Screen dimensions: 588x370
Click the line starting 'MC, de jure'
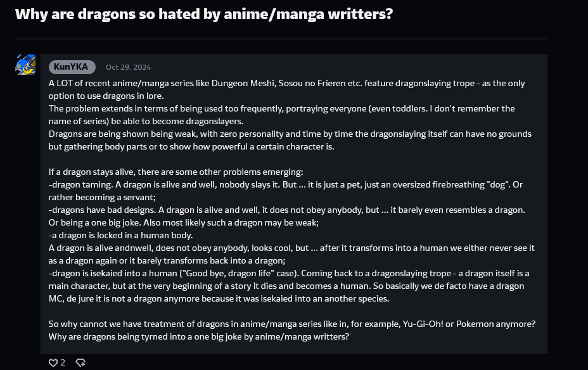(219, 299)
